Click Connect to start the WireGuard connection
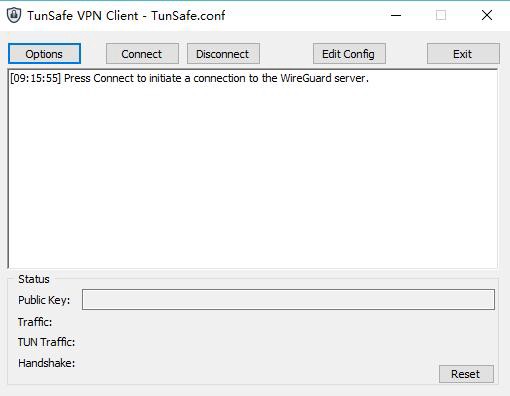The image size is (510, 396). (142, 54)
